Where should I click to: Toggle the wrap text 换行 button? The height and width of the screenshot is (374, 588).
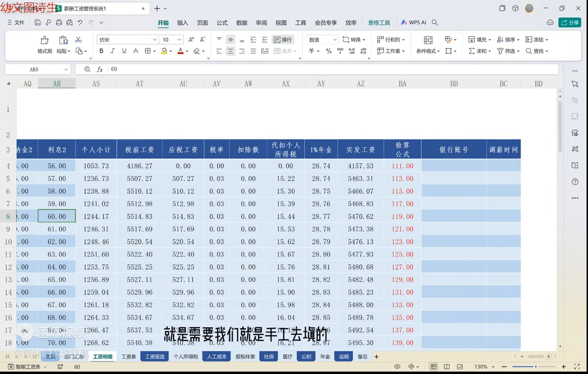tap(283, 39)
